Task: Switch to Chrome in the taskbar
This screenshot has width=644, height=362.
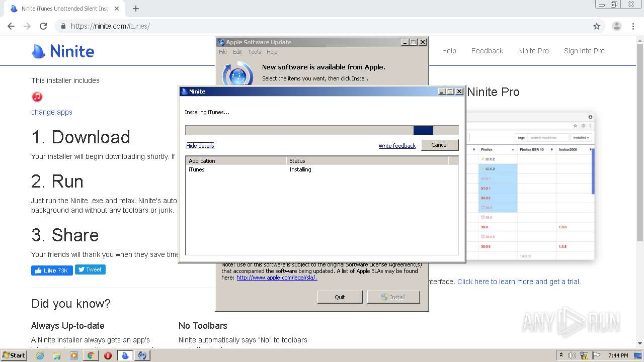Action: point(91,355)
